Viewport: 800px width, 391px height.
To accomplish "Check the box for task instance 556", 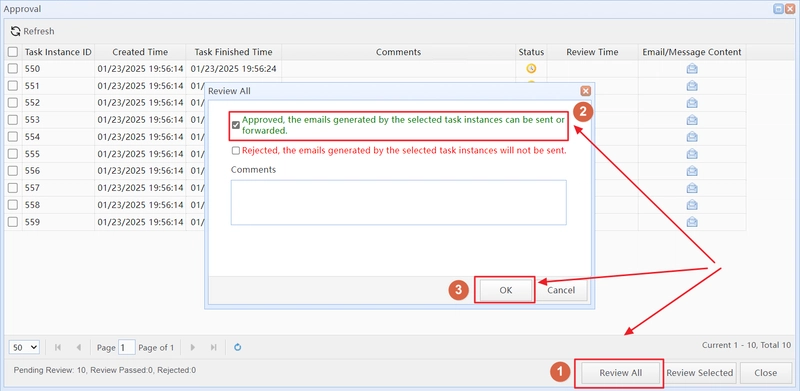I will 13,170.
